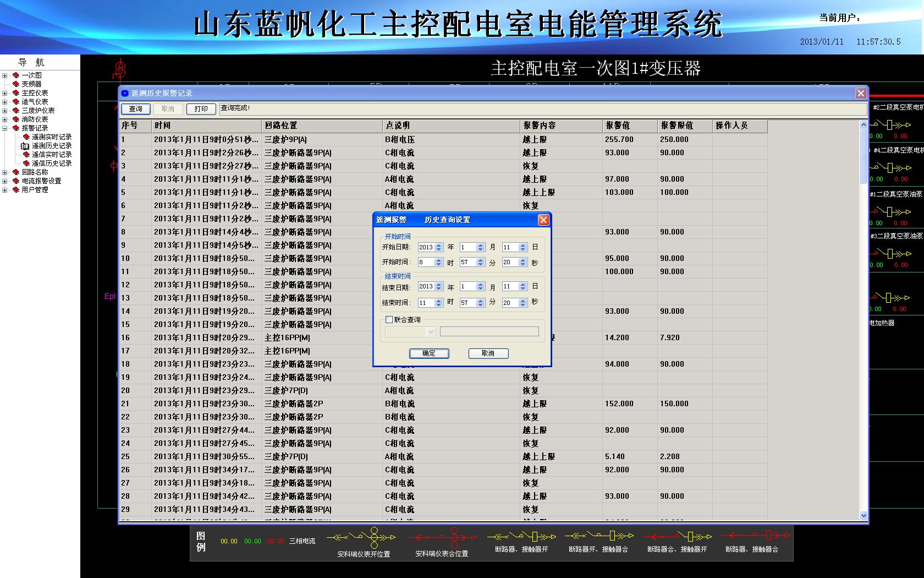Expand the 一次图 tree node

pos(5,75)
